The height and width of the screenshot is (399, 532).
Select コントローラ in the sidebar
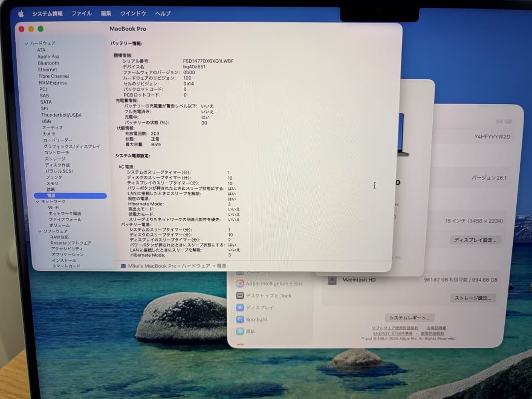pyautogui.click(x=56, y=152)
